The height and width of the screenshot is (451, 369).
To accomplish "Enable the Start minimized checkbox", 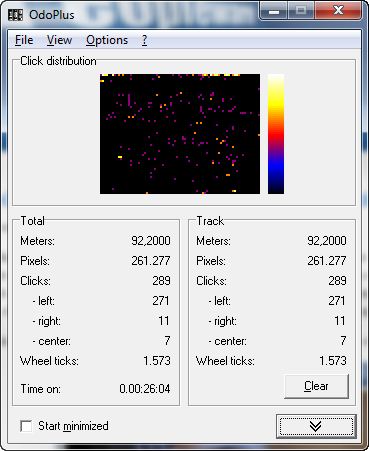I will pos(26,426).
